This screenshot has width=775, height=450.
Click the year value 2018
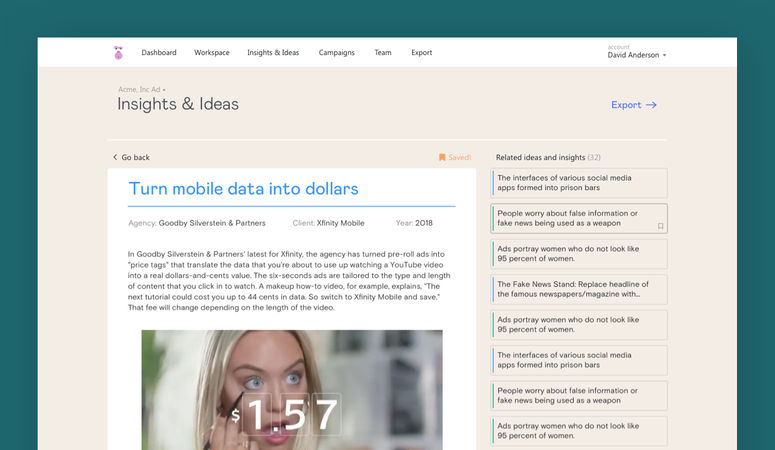(x=424, y=223)
